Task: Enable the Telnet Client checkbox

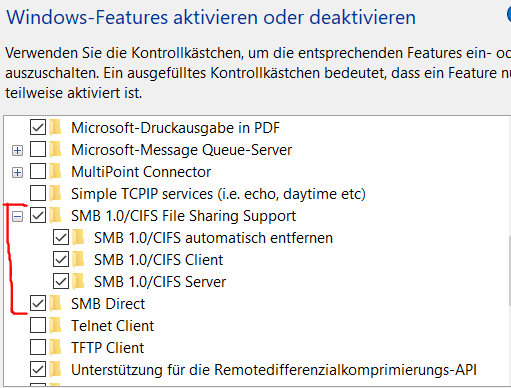Action: click(38, 325)
